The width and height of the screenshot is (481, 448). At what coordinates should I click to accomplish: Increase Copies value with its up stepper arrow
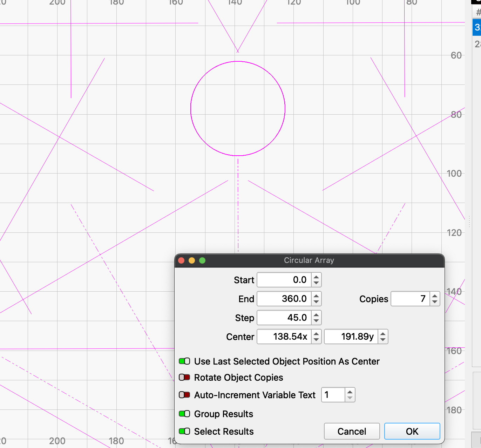435,296
